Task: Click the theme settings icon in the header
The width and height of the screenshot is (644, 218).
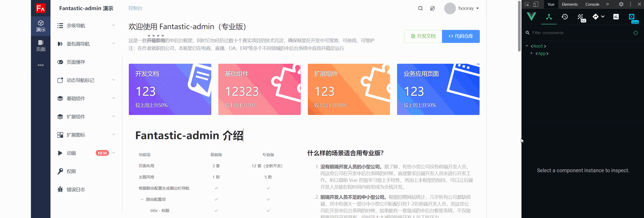Action: coord(432,8)
